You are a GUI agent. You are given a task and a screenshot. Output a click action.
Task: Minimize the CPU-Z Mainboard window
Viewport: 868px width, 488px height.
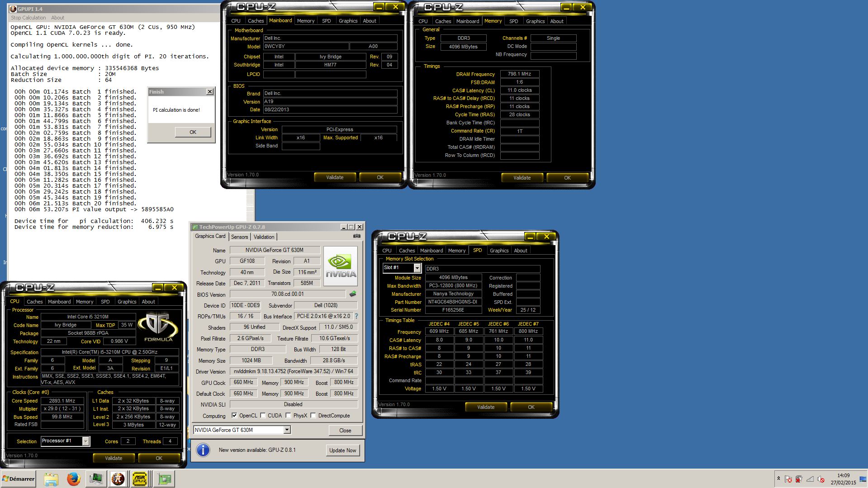tap(379, 7)
